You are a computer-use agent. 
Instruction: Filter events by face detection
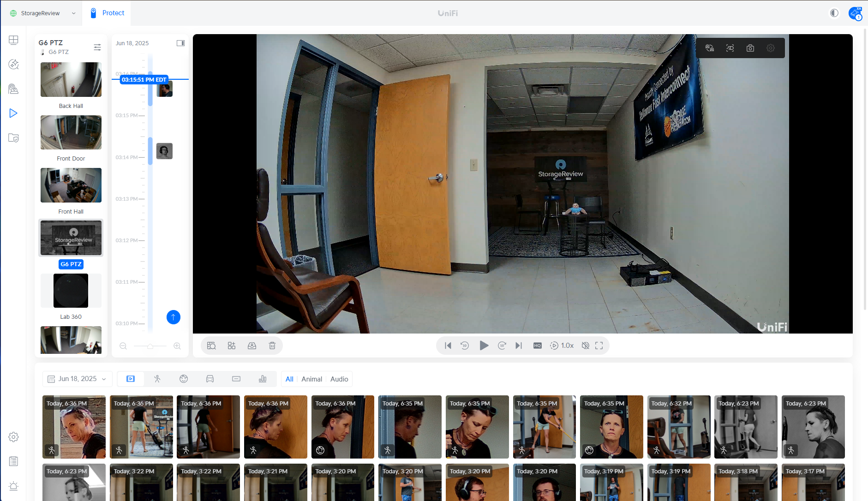(184, 379)
